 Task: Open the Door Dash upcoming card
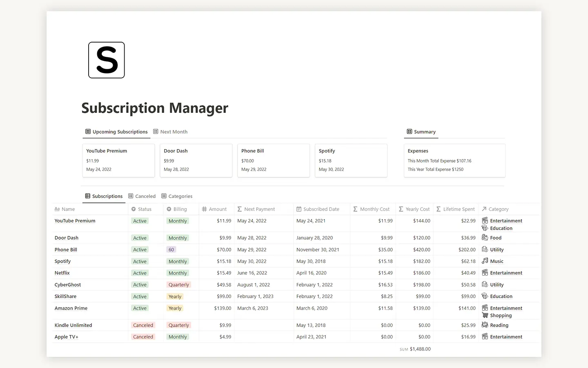tap(196, 160)
